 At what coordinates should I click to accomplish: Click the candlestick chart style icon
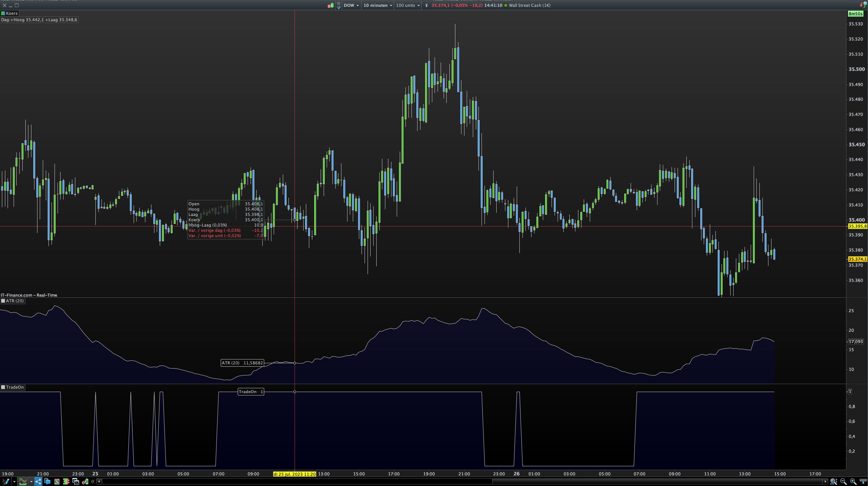pos(330,5)
